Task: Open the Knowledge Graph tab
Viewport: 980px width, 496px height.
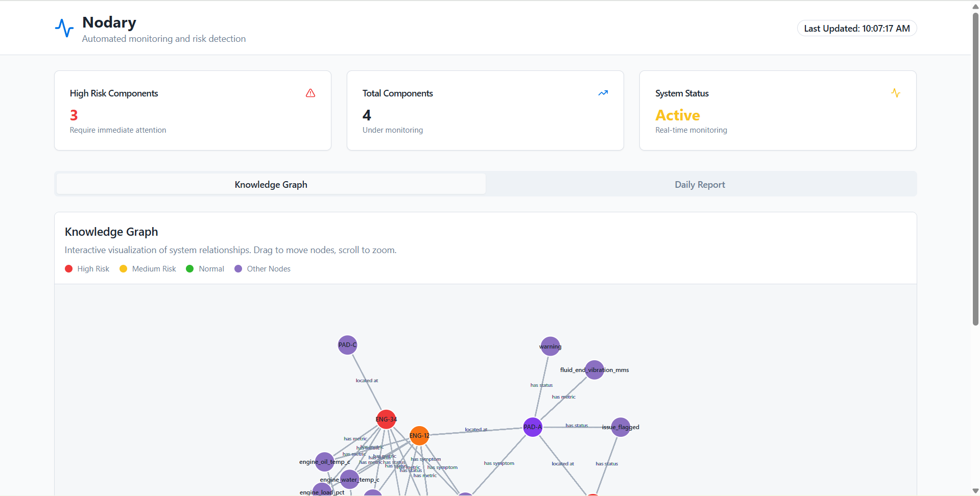Action: tap(271, 184)
